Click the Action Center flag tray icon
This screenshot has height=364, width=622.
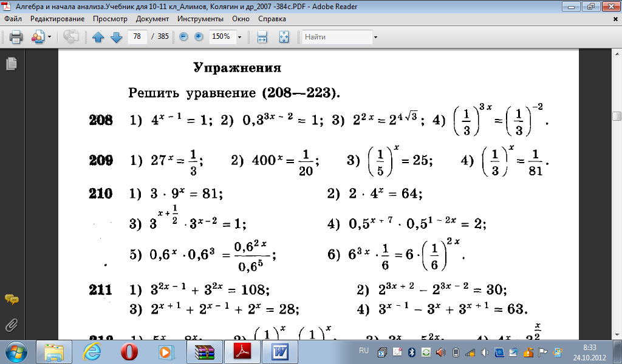point(543,352)
